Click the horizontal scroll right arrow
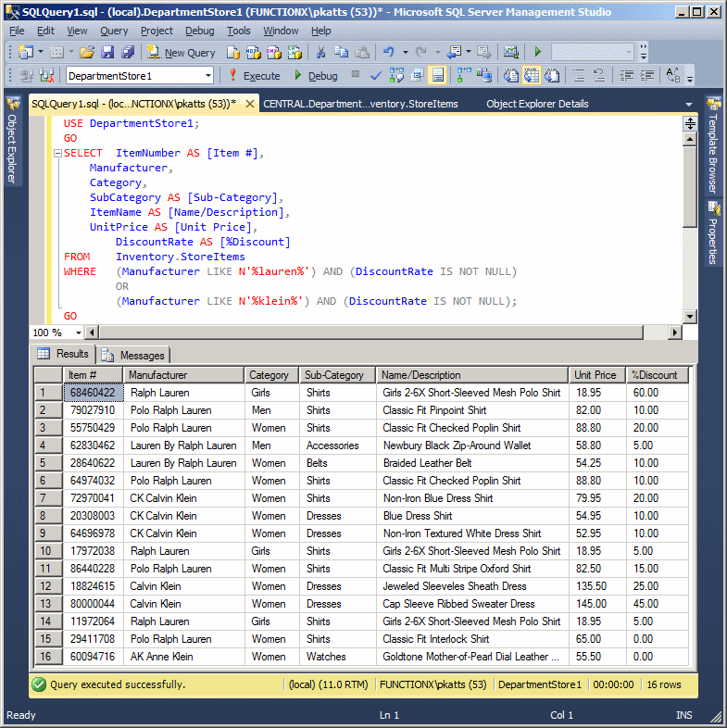This screenshot has height=728, width=727. 674,333
